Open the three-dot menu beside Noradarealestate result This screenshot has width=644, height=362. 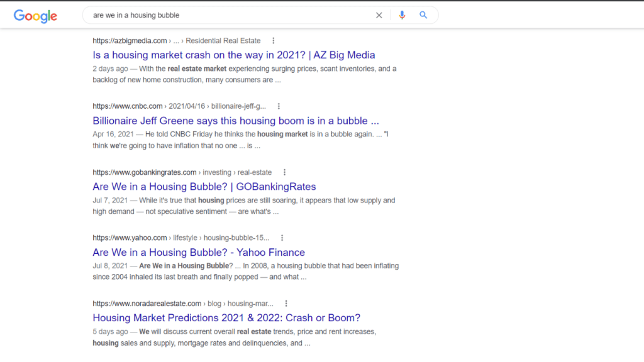[x=286, y=303]
